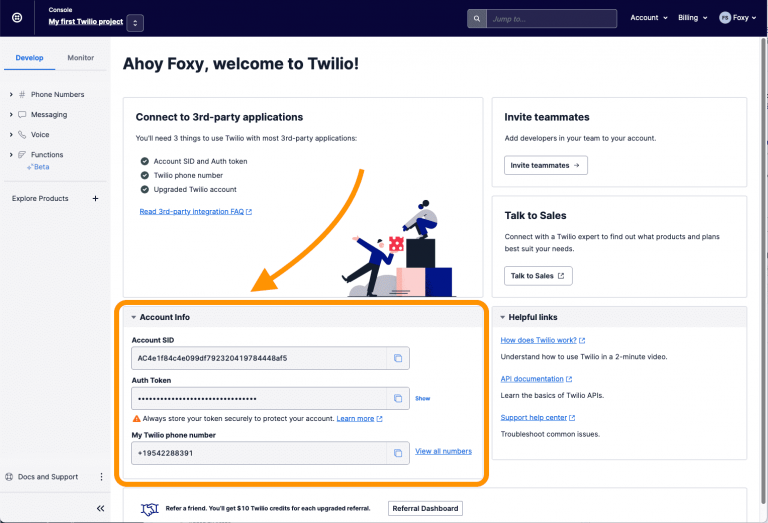This screenshot has width=768, height=523.
Task: Expand the Phone Numbers sidebar section
Action: click(11, 95)
